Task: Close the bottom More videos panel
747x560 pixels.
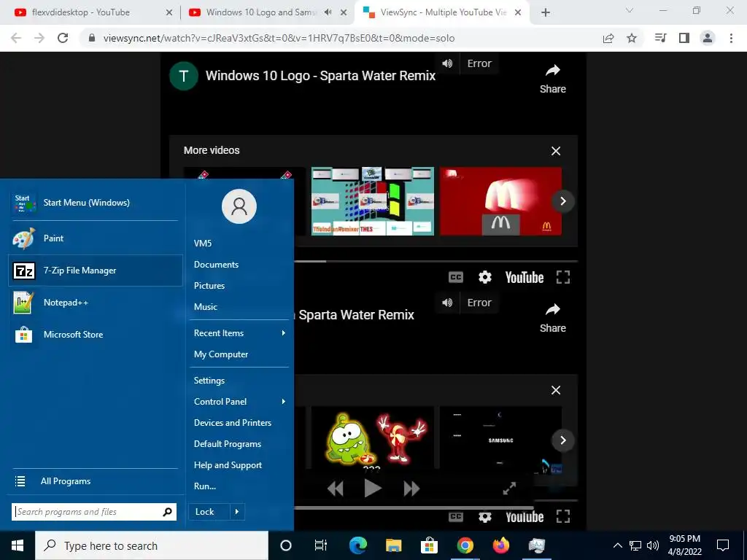Action: pos(555,391)
